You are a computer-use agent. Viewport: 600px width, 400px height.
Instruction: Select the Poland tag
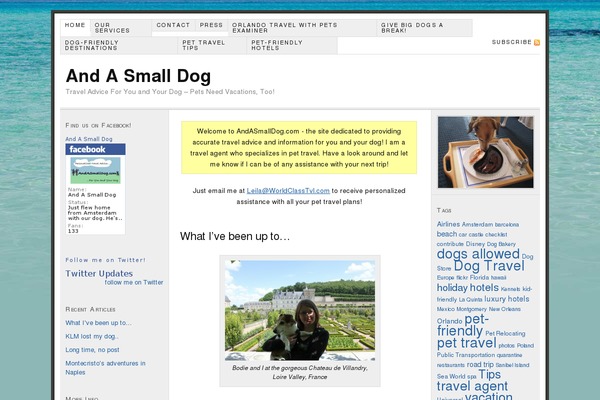click(x=525, y=346)
